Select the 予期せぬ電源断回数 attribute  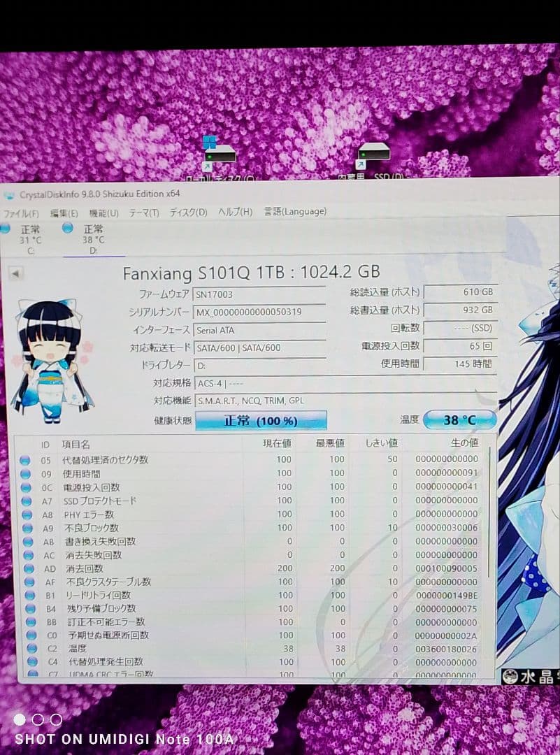pyautogui.click(x=109, y=635)
